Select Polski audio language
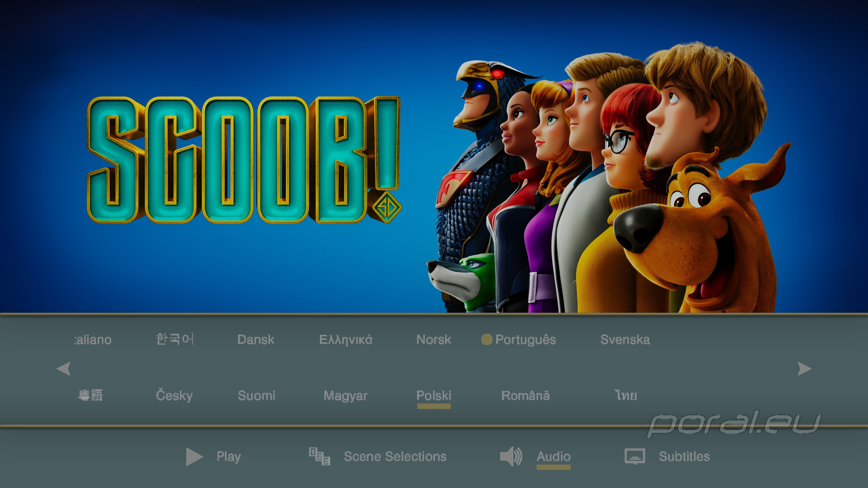Image resolution: width=868 pixels, height=488 pixels. pos(434,395)
